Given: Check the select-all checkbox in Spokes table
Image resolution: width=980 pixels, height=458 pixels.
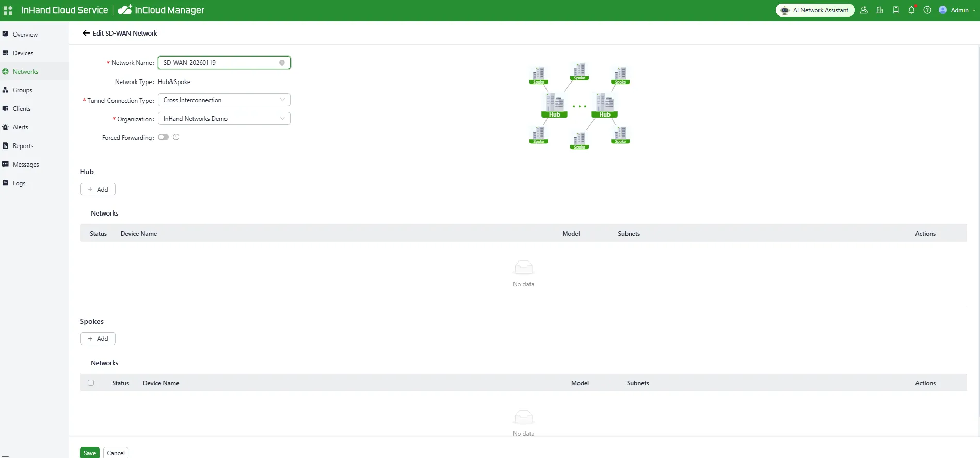Looking at the screenshot, I should (x=91, y=383).
